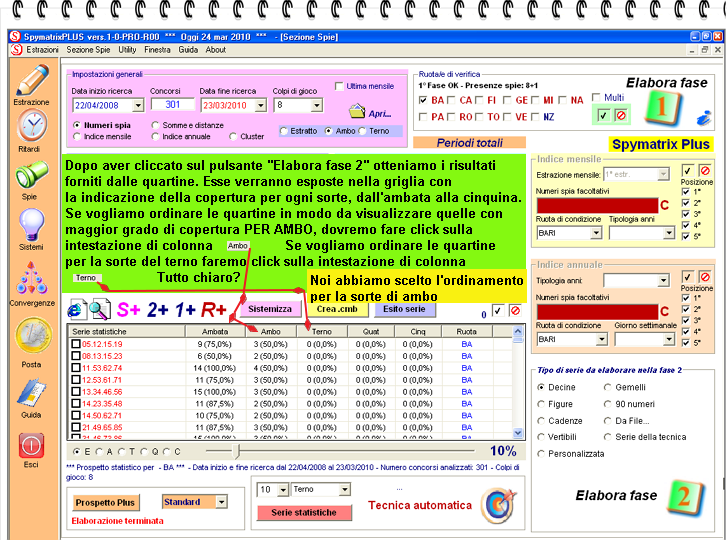Open the About menu
Viewport: 727px width, 540px height.
[x=216, y=50]
